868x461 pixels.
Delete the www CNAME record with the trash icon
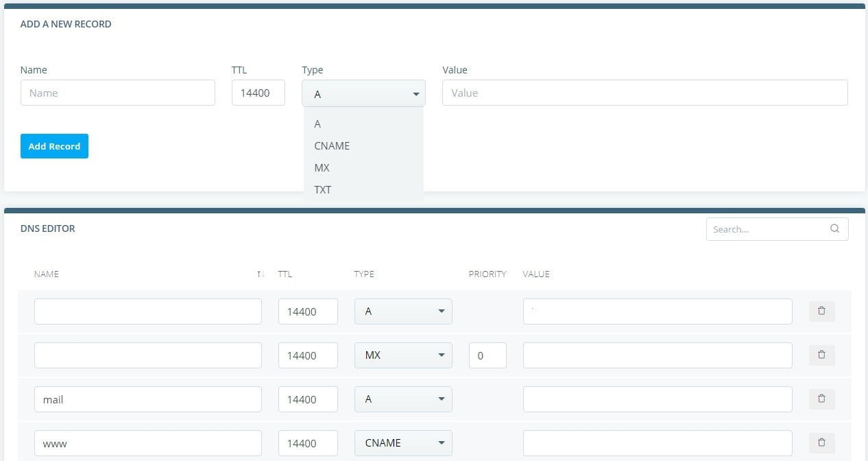click(821, 442)
